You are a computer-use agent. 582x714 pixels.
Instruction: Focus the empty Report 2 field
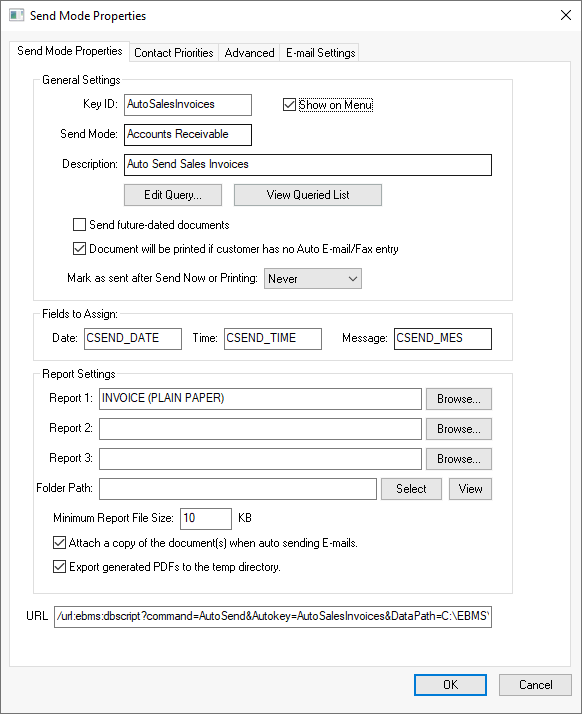coord(260,429)
